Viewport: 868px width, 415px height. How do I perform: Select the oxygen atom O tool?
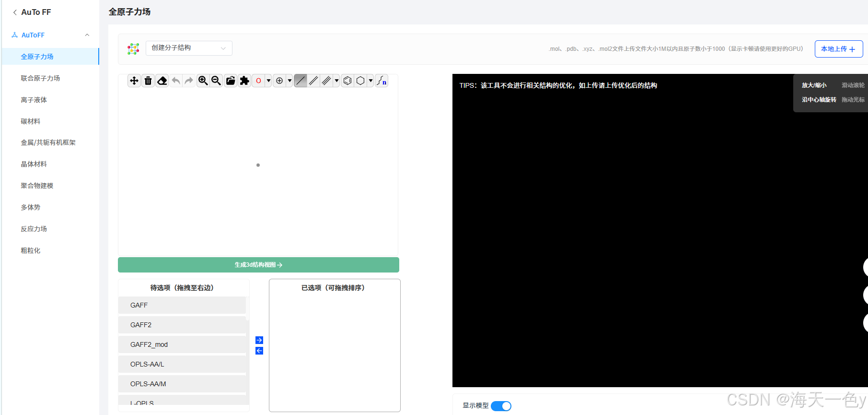pyautogui.click(x=258, y=81)
